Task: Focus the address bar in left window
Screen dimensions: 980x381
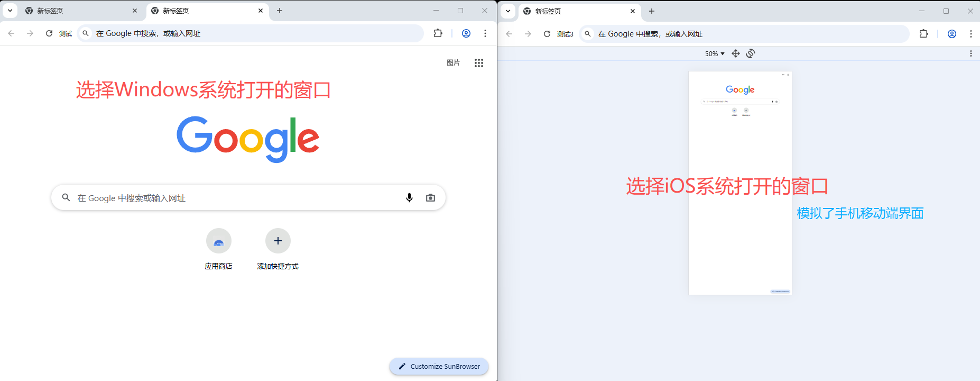Action: tap(251, 33)
